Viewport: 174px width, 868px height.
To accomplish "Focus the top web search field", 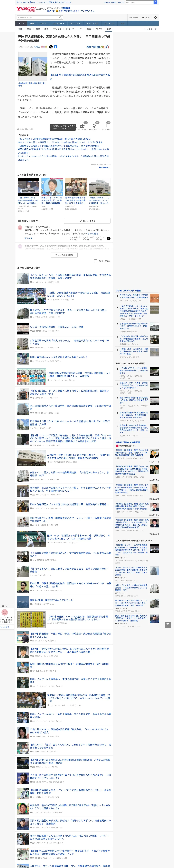I will [x=139, y=2].
